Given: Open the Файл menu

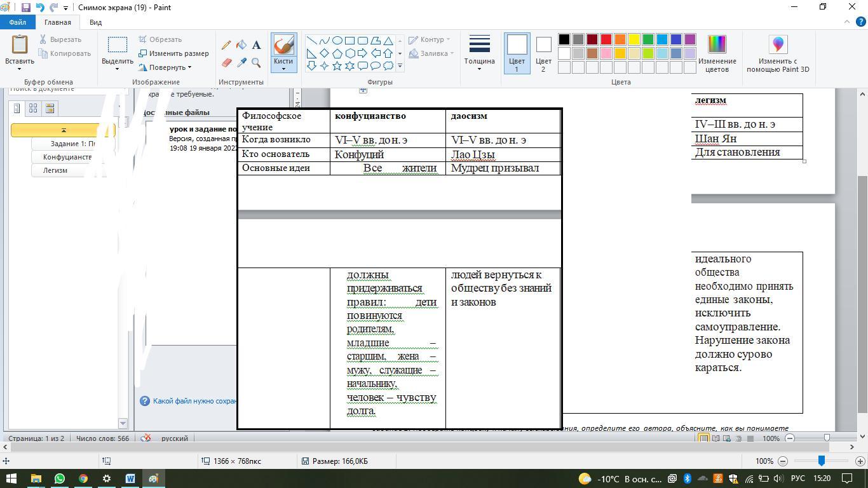Looking at the screenshot, I should point(17,22).
